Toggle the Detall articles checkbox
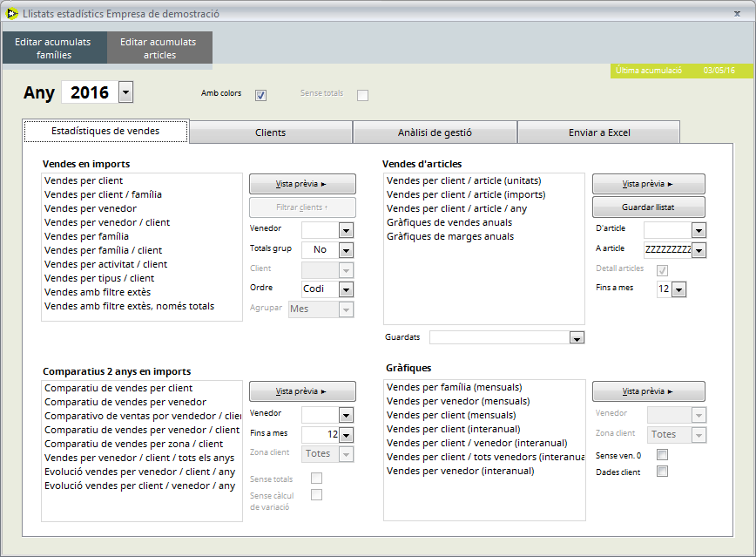This screenshot has height=557, width=756. click(x=663, y=270)
